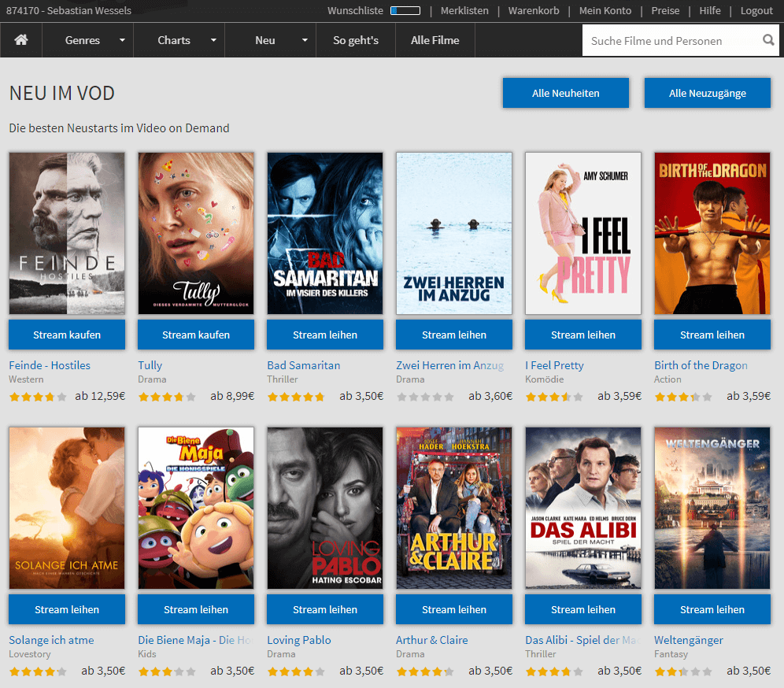Open the Loving Pablo poster
Image resolution: width=784 pixels, height=688 pixels.
click(x=325, y=508)
